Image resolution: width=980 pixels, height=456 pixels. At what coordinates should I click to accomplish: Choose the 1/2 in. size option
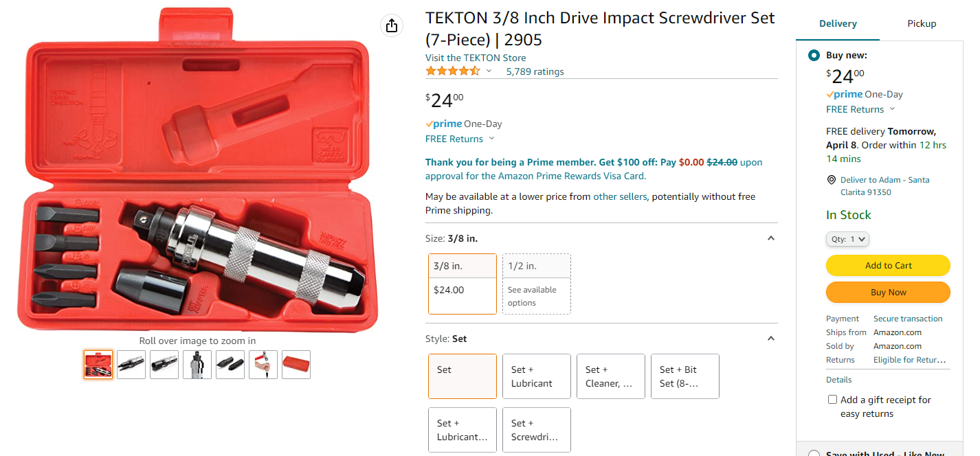point(536,284)
